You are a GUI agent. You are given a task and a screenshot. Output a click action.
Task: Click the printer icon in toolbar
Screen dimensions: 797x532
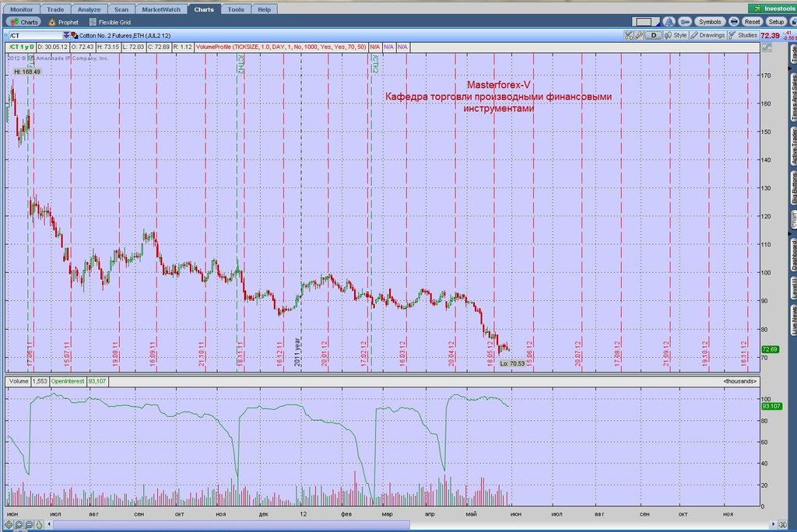[x=734, y=22]
